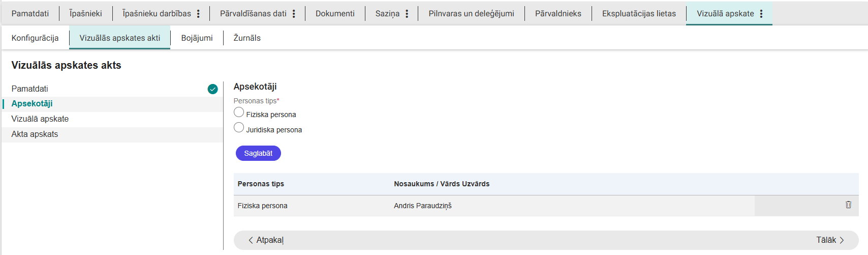Select the Juridiska persona radio button

pyautogui.click(x=239, y=128)
